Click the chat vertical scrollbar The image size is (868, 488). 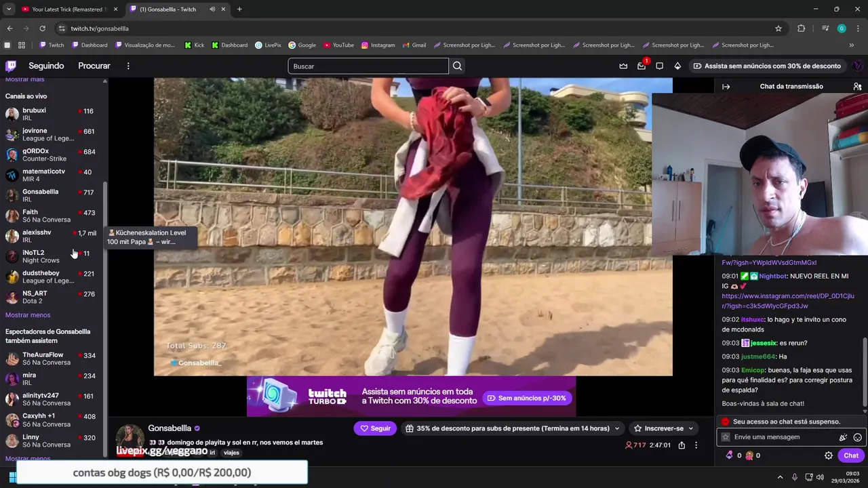864,373
